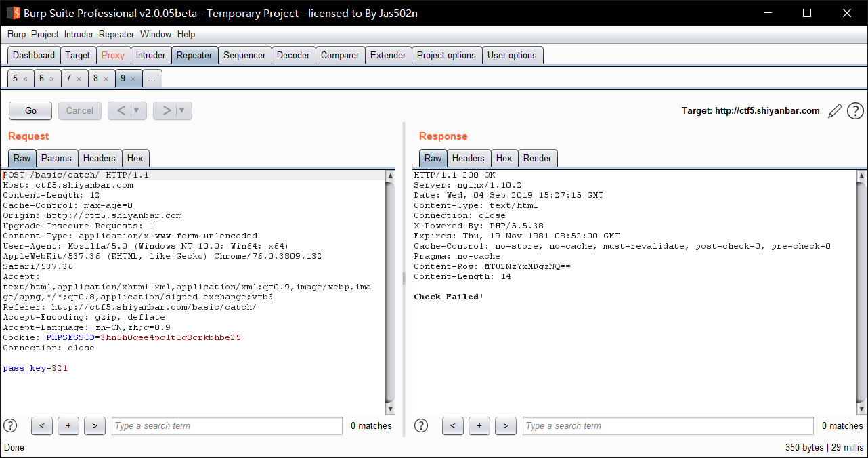
Task: Click the '350 bytes | 29 millis' status
Action: pos(824,448)
